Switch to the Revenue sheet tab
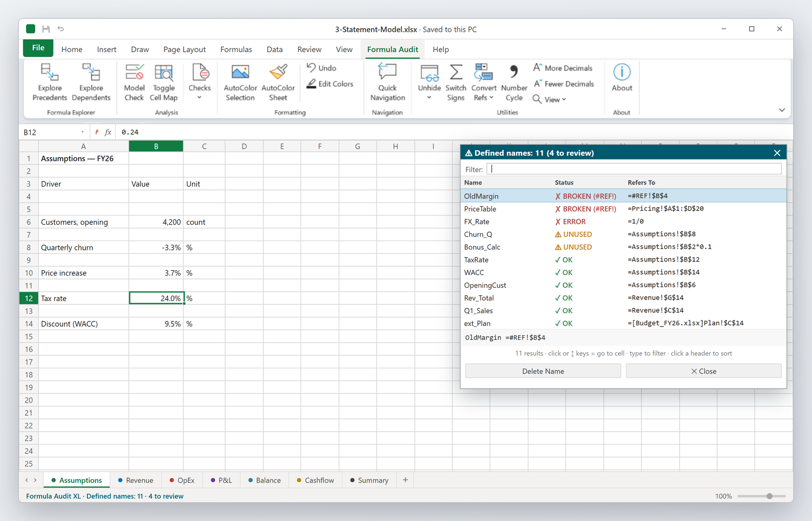This screenshot has width=812, height=521. pyautogui.click(x=135, y=480)
